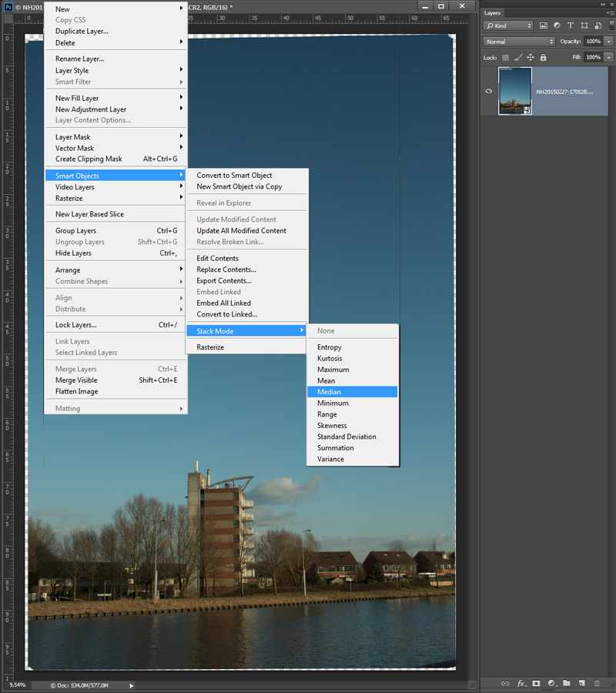Select the NH20150227 layer thumbnail
The height and width of the screenshot is (693, 616).
[515, 91]
